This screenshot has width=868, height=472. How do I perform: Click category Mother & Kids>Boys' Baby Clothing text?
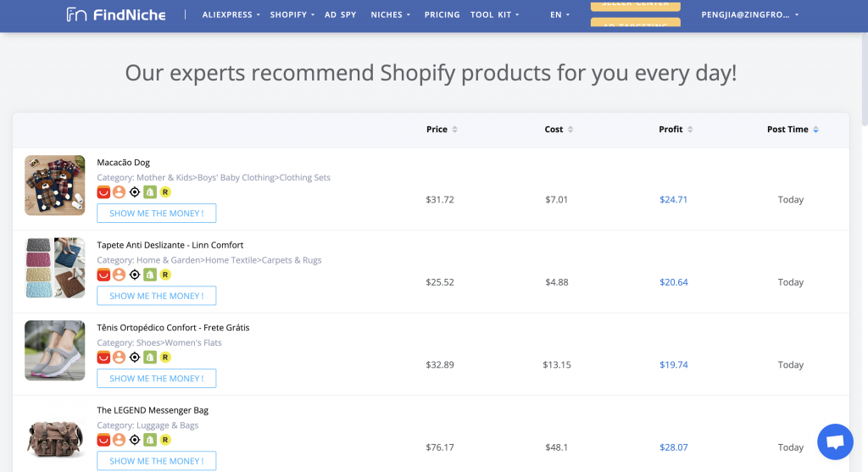(214, 178)
